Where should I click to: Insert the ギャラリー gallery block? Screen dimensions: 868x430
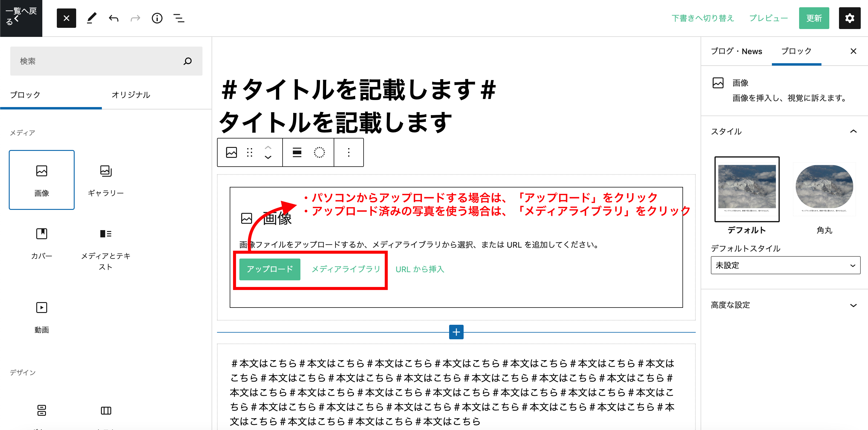click(106, 180)
